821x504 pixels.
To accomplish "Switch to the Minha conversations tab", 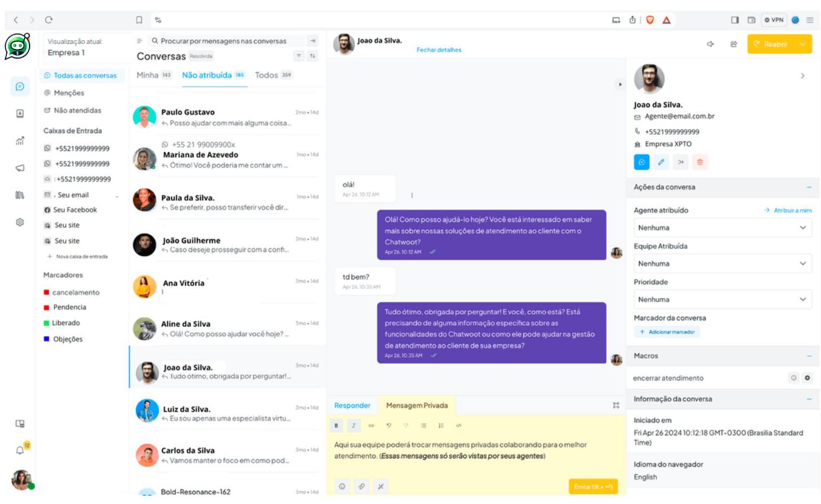I will tap(148, 75).
